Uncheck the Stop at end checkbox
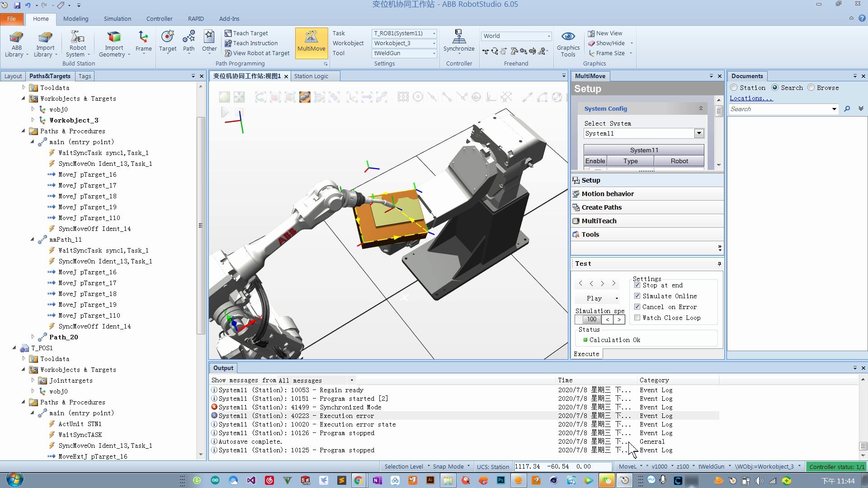 (637, 285)
